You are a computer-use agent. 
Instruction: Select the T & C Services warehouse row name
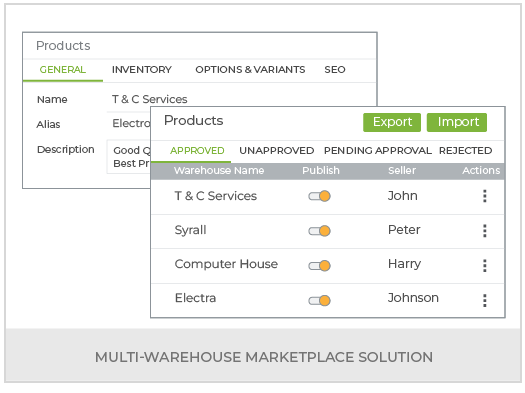click(x=216, y=196)
